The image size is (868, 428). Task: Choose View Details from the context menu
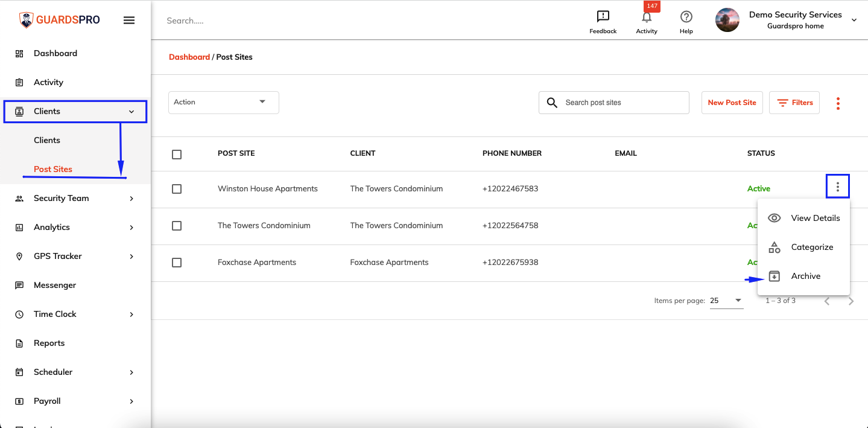pos(803,218)
